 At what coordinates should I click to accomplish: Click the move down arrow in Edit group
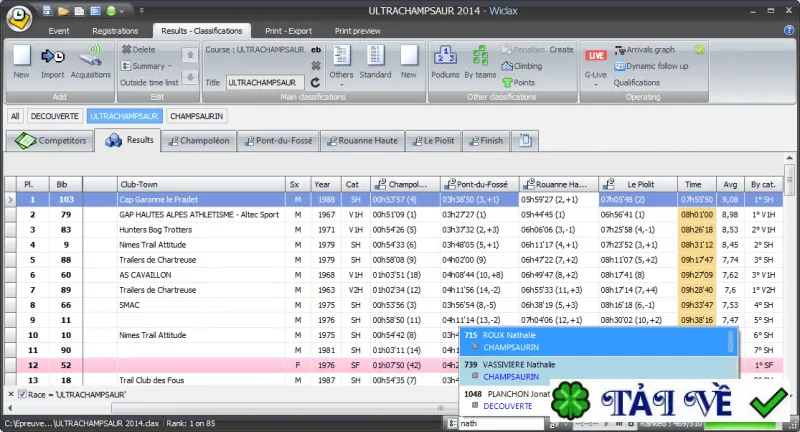coord(190,78)
